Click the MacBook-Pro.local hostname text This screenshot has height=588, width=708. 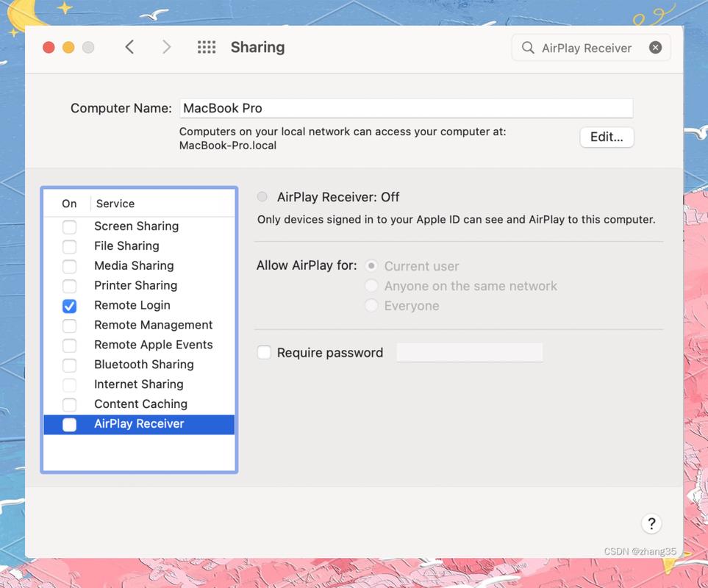pos(228,146)
